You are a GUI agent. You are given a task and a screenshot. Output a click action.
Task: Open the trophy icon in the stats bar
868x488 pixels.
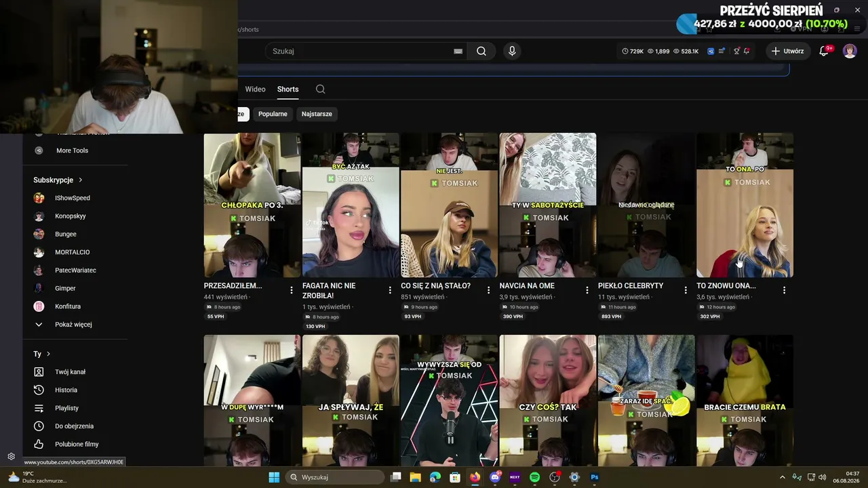[736, 51]
